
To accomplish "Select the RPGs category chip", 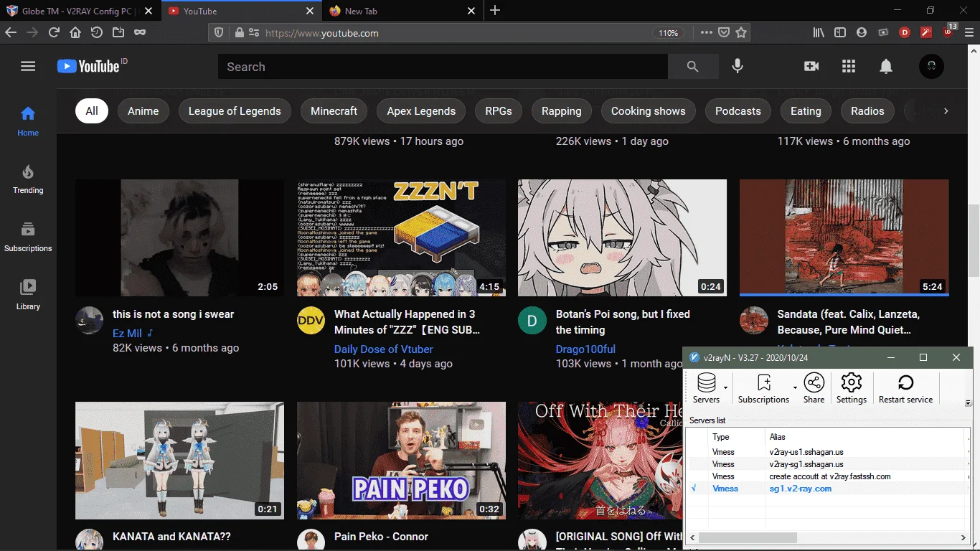I will tap(499, 111).
